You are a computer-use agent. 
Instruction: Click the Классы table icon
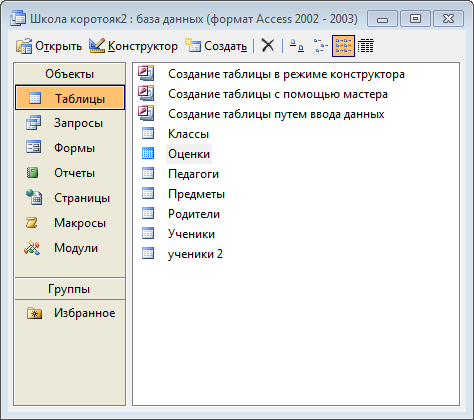[x=148, y=133]
